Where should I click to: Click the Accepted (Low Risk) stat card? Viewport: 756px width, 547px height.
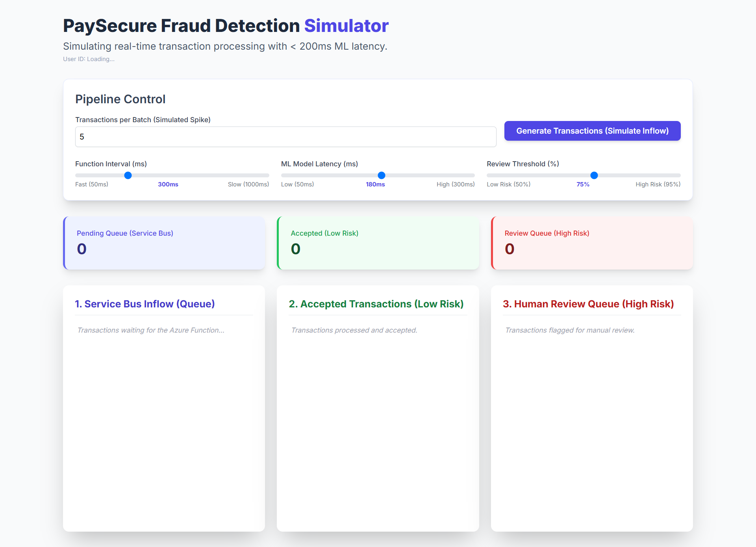click(x=378, y=243)
